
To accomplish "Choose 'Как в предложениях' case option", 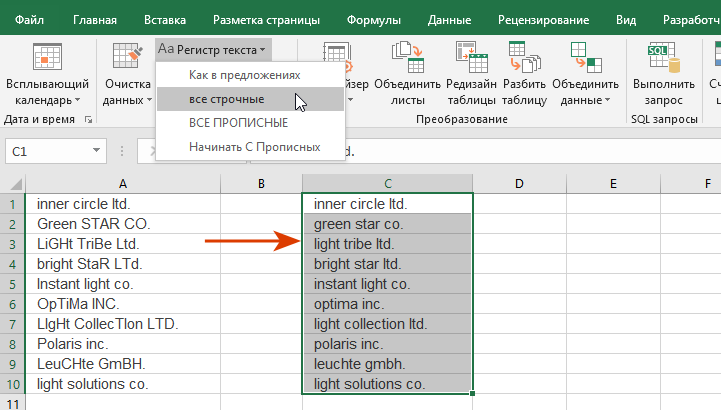I will coord(250,75).
